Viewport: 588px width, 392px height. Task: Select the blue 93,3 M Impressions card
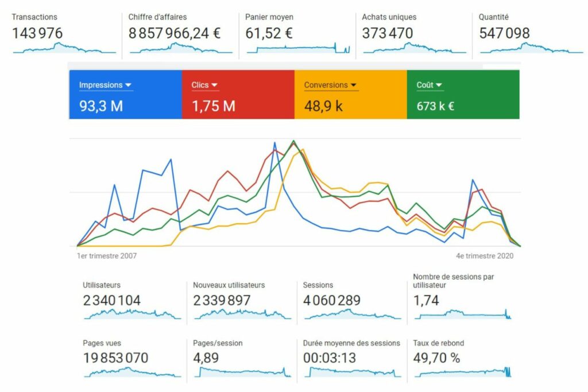[x=126, y=95]
